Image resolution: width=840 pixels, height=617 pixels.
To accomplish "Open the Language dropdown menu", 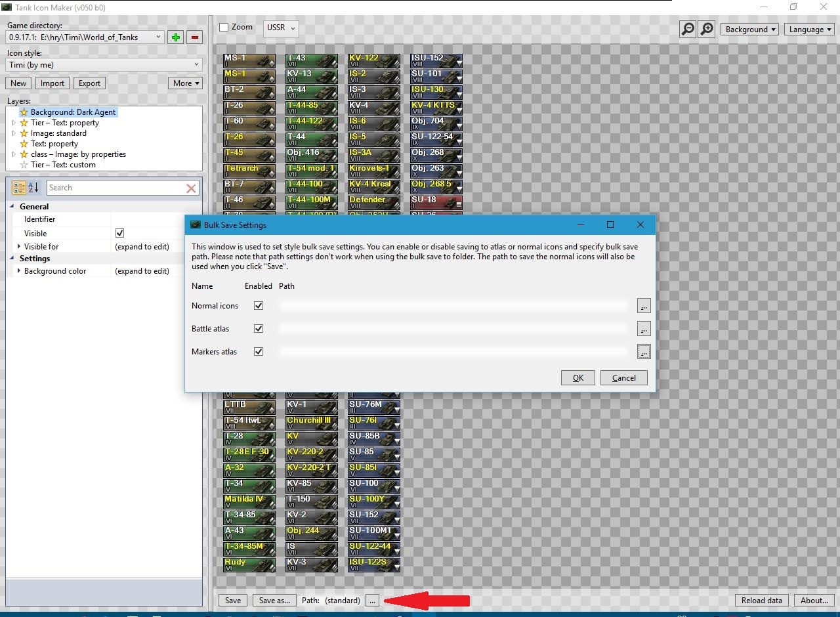I will (809, 30).
